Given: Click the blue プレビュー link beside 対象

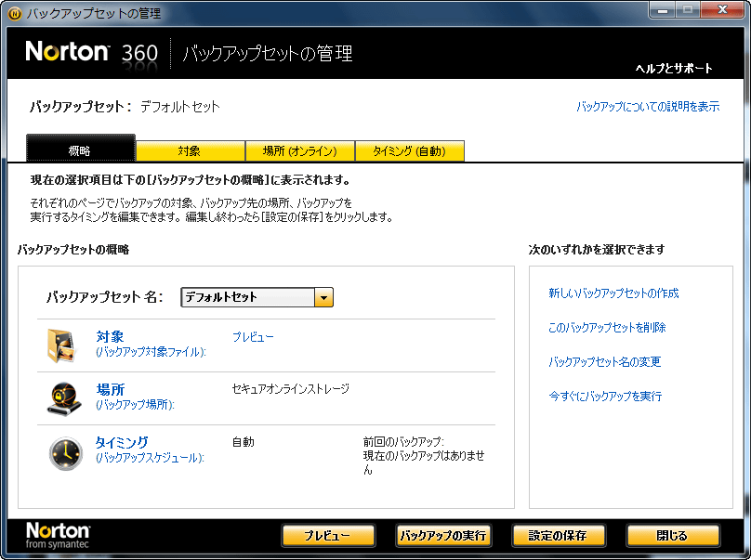Looking at the screenshot, I should click(253, 337).
